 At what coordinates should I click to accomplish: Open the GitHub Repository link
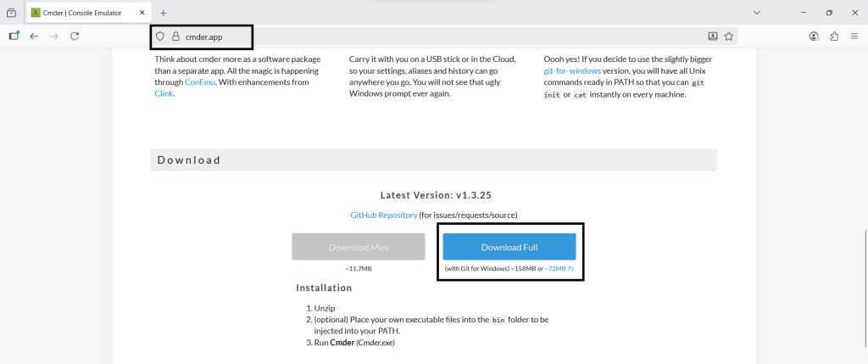point(383,216)
